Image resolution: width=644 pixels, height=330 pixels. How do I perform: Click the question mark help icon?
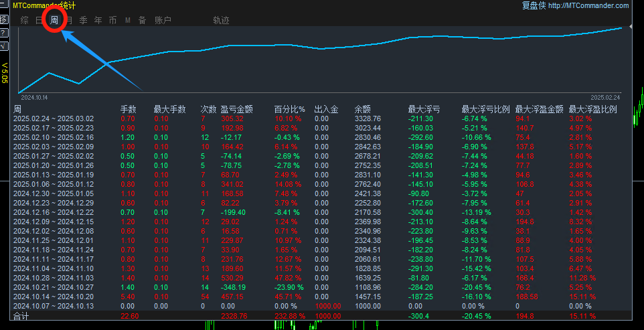pyautogui.click(x=4, y=33)
